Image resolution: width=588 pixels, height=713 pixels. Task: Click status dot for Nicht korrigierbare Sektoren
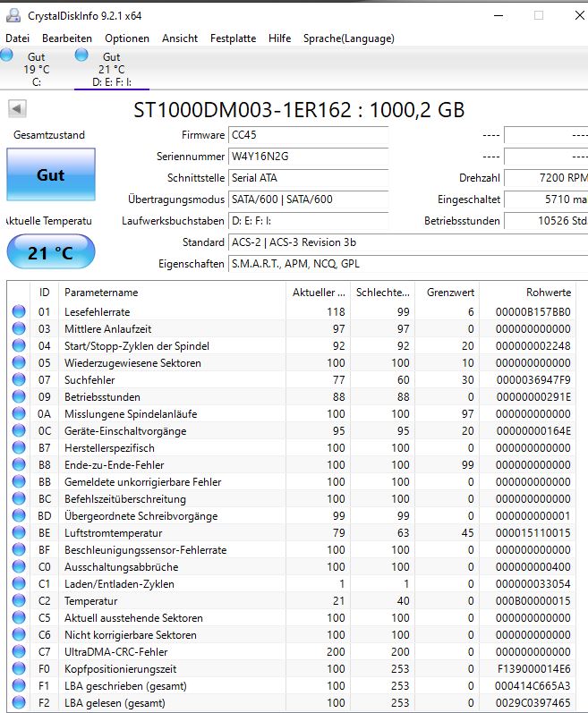tap(19, 635)
